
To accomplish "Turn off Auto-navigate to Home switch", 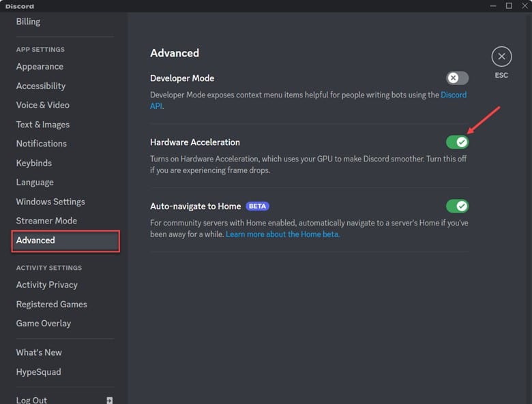I will click(x=457, y=206).
